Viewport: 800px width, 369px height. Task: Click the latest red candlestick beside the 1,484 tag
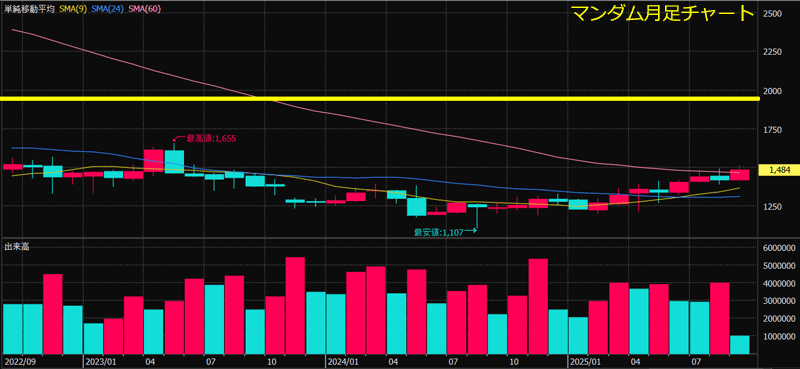click(739, 175)
